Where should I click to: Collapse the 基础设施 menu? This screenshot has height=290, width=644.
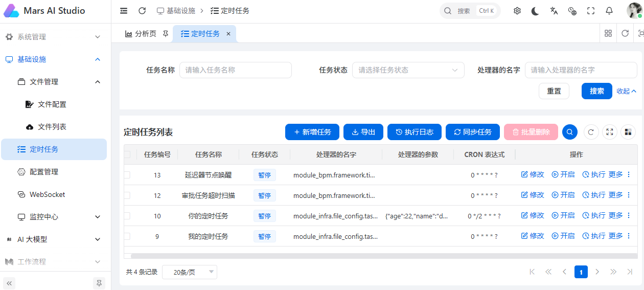55,59
